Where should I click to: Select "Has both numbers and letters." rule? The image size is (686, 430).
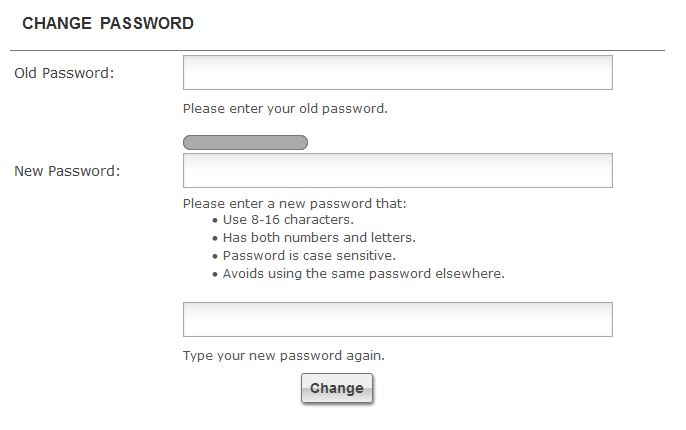[x=319, y=238]
